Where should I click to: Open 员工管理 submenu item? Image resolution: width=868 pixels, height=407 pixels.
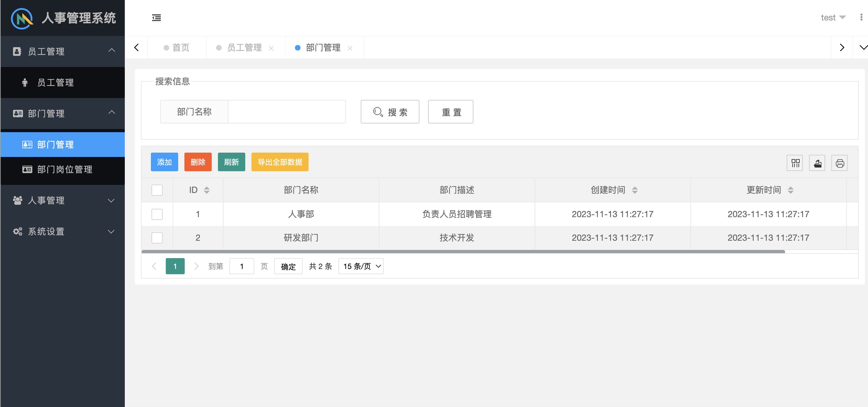(x=63, y=83)
